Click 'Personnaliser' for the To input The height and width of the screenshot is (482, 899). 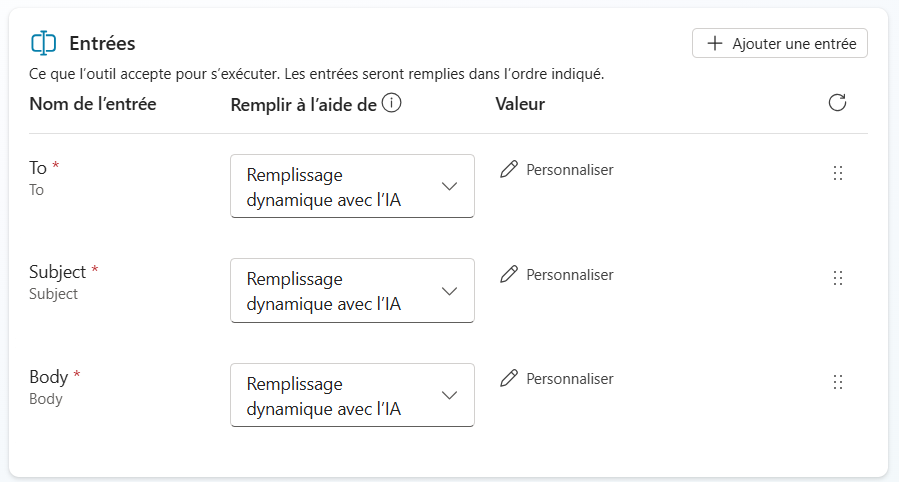click(x=569, y=170)
